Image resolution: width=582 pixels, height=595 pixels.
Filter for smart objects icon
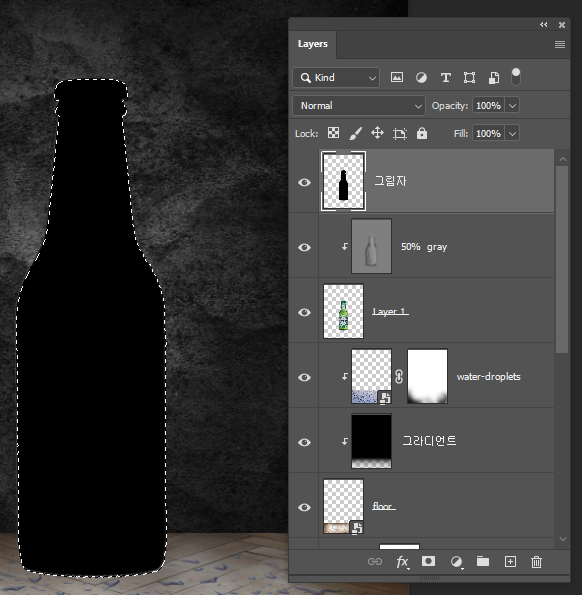tap(494, 78)
